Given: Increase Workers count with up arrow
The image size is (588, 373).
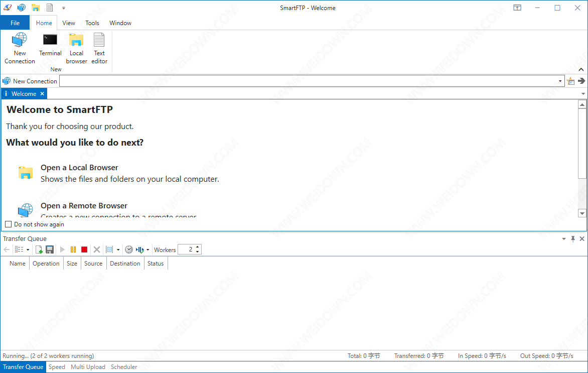Looking at the screenshot, I should point(198,247).
